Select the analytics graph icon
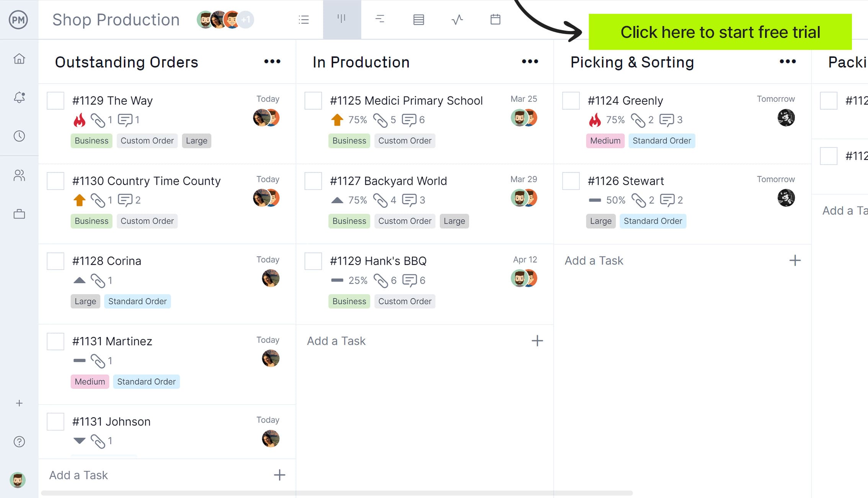Screen dimensions: 868x498 [x=457, y=19]
